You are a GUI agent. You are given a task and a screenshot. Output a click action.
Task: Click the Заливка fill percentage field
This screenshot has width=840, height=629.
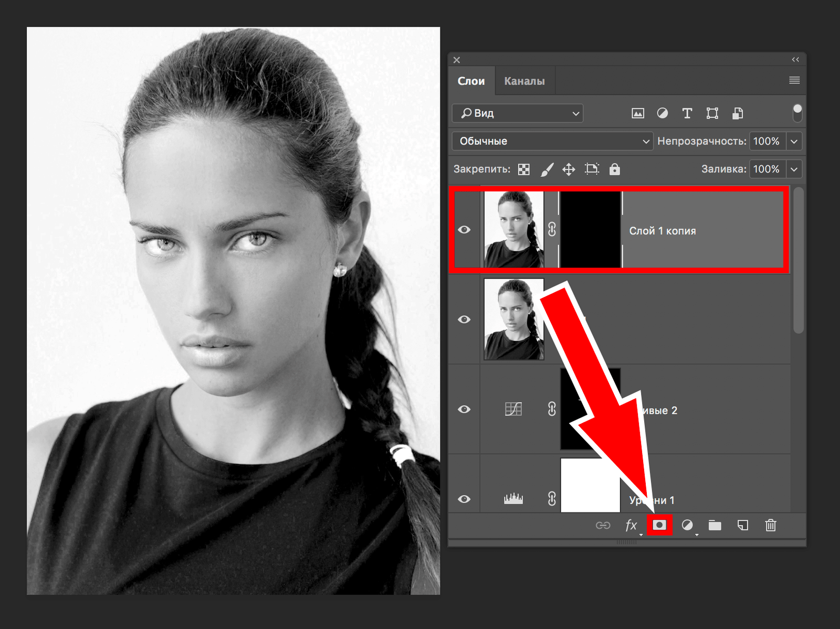click(766, 169)
